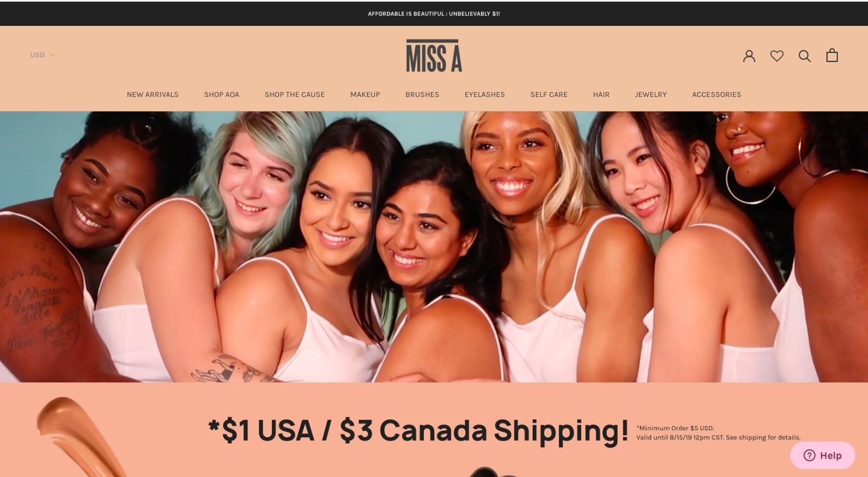Image resolution: width=868 pixels, height=477 pixels.
Task: Click the currency dropdown chevron arrow
Action: pyautogui.click(x=52, y=55)
